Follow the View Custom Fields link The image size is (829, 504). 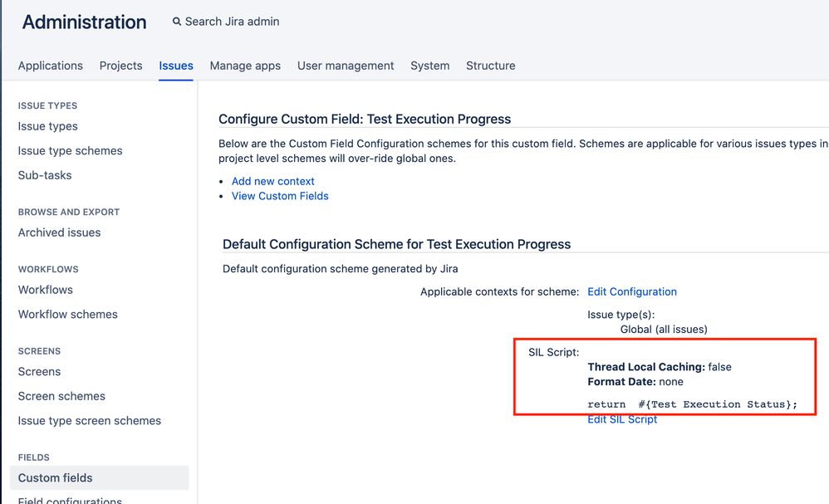(x=280, y=196)
